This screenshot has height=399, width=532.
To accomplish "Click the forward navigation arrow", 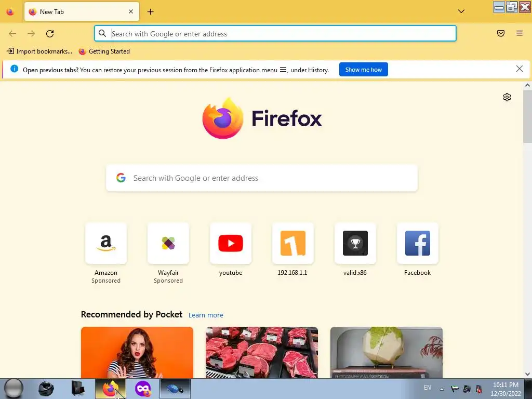I will (31, 34).
